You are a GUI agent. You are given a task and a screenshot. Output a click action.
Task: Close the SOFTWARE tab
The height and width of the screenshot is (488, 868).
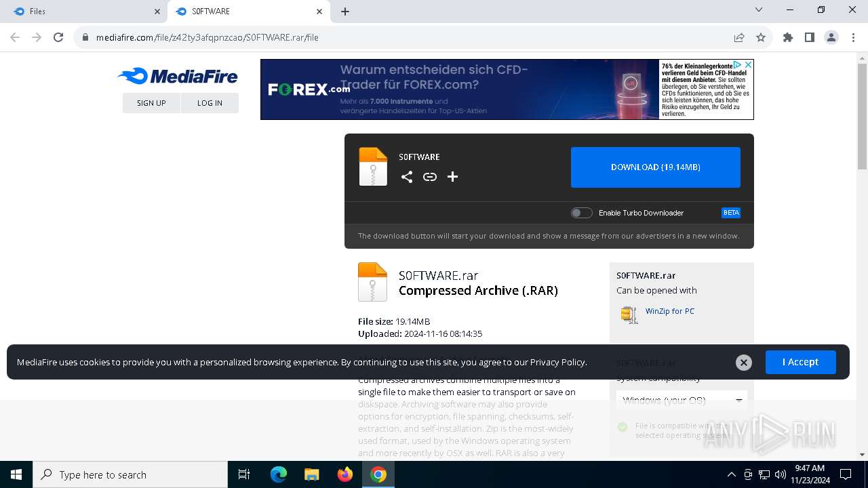pyautogui.click(x=319, y=12)
